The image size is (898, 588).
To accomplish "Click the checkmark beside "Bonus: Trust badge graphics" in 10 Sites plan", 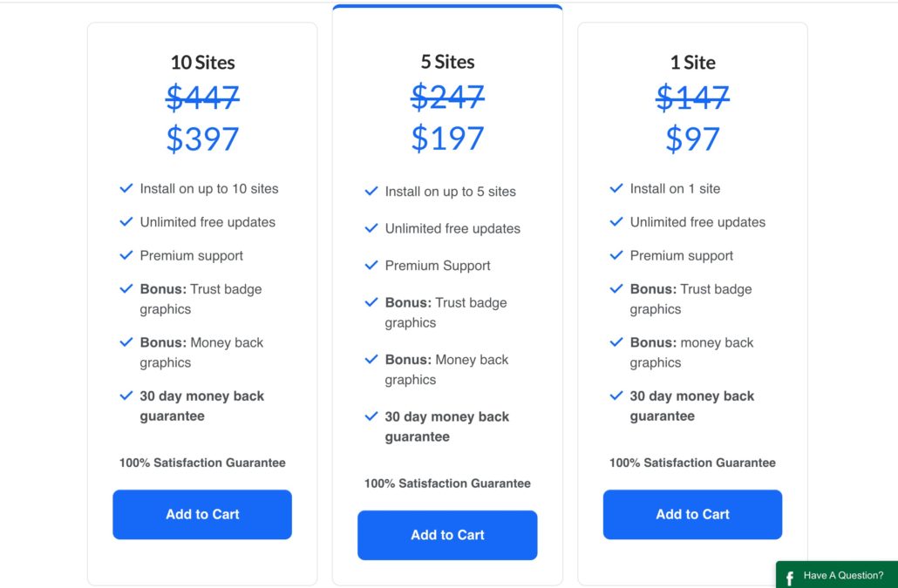I will coord(126,288).
